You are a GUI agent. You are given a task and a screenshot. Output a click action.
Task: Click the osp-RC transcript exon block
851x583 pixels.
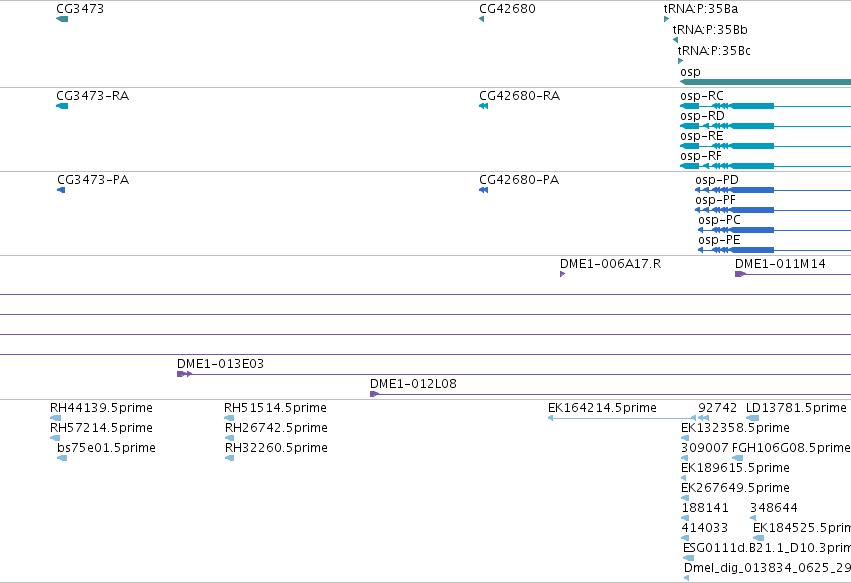pyautogui.click(x=752, y=106)
